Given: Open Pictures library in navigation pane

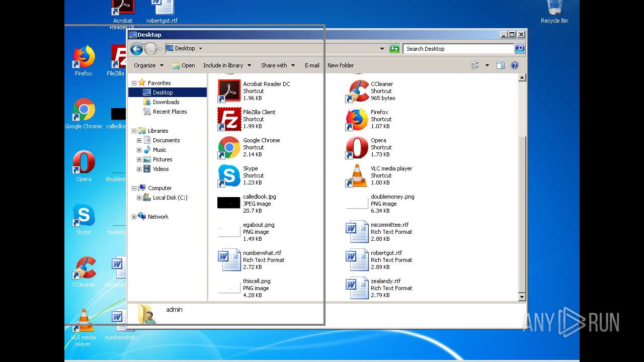Looking at the screenshot, I should [157, 159].
